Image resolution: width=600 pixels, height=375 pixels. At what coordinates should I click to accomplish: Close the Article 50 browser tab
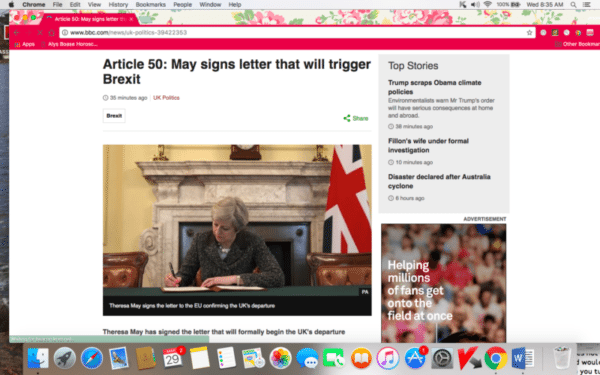131,19
